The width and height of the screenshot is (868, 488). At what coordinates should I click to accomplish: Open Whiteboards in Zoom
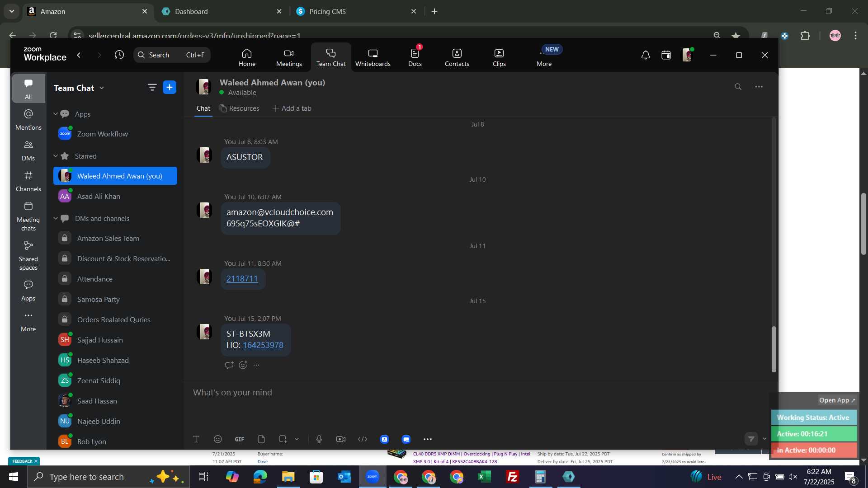click(x=373, y=57)
